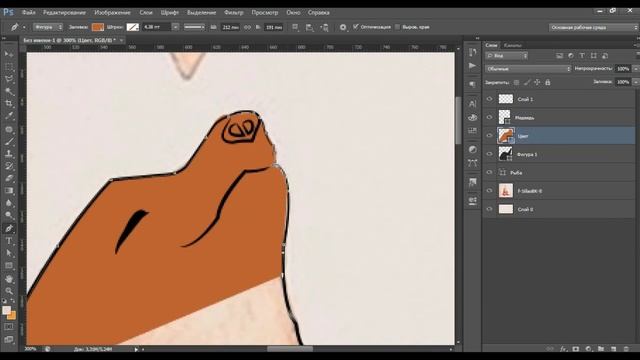The width and height of the screenshot is (640, 360).
Task: Click the link width and height icon
Action: click(247, 27)
